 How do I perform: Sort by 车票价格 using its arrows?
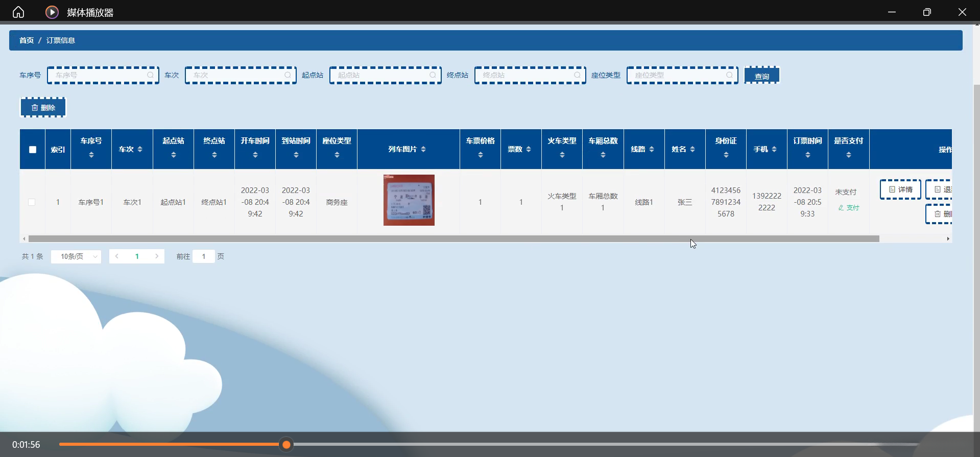[x=481, y=155]
